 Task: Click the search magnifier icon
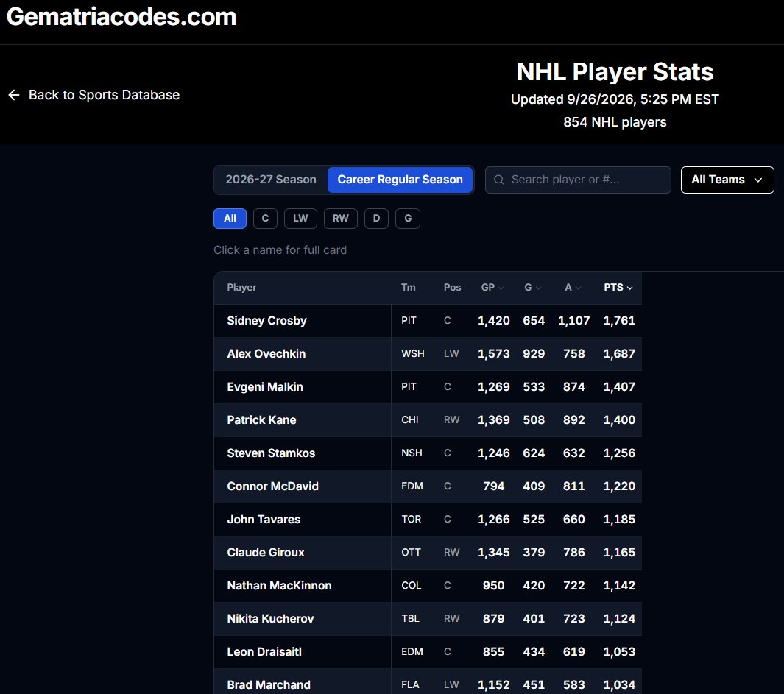498,180
